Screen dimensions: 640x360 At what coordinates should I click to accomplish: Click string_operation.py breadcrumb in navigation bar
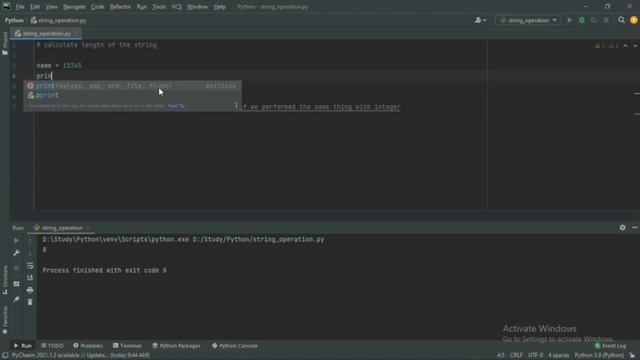tap(59, 20)
